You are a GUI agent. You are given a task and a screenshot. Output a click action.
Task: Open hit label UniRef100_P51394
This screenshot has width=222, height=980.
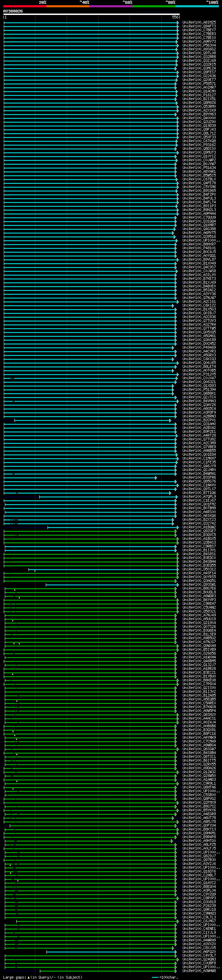199,390
